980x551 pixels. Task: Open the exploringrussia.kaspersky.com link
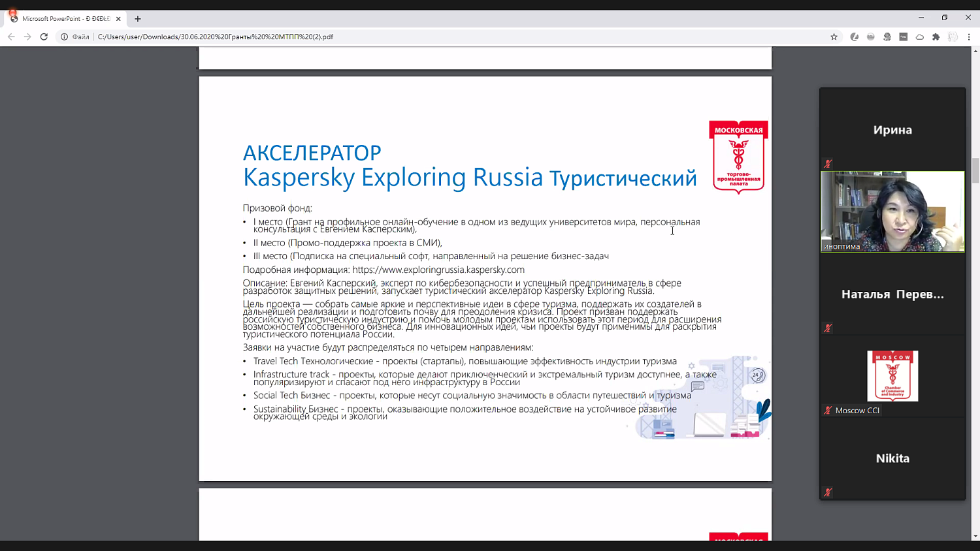pyautogui.click(x=438, y=270)
